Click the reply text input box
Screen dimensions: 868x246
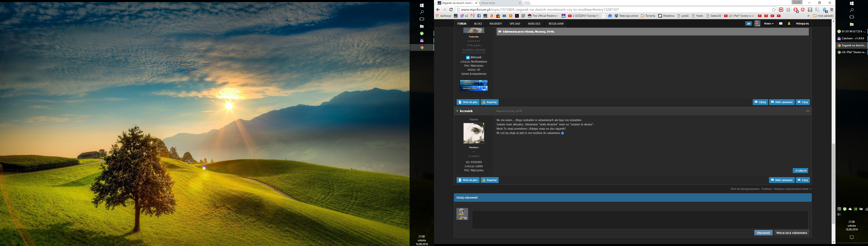640,220
